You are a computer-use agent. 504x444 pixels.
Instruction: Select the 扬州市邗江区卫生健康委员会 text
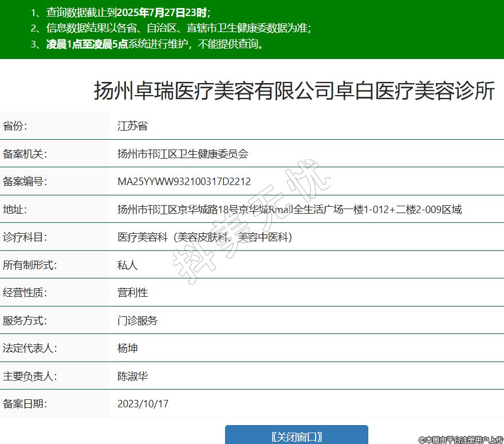182,154
